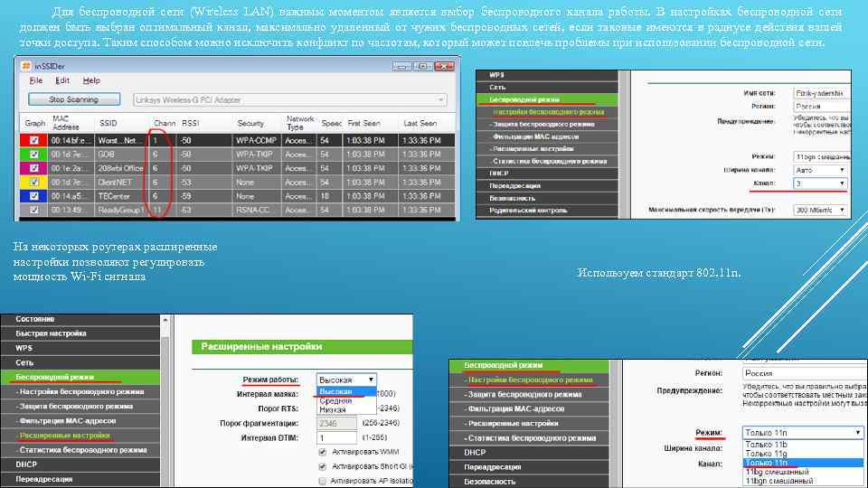This screenshot has width=868, height=488.
Task: Click the Stop Scanning button
Action: tap(73, 99)
